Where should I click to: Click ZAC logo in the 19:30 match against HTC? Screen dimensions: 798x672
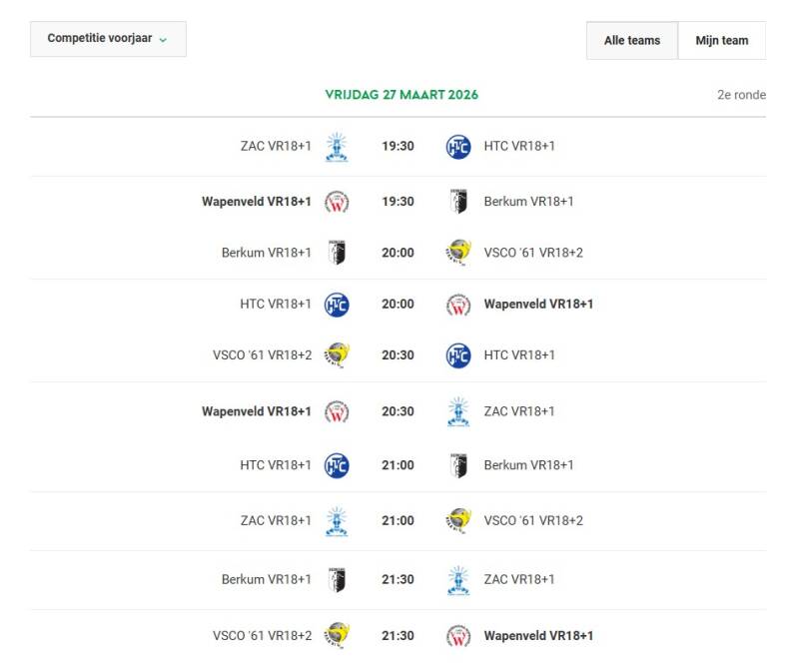(337, 147)
